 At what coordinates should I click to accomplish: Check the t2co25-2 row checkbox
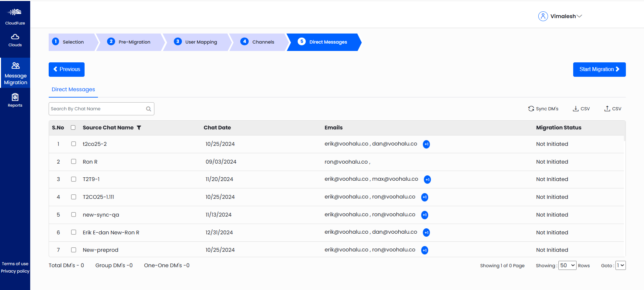(x=73, y=144)
